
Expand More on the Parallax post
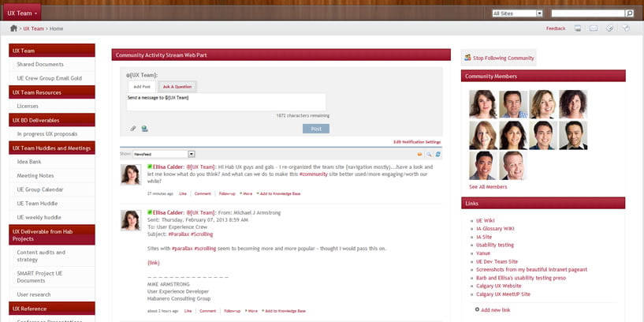pos(251,311)
